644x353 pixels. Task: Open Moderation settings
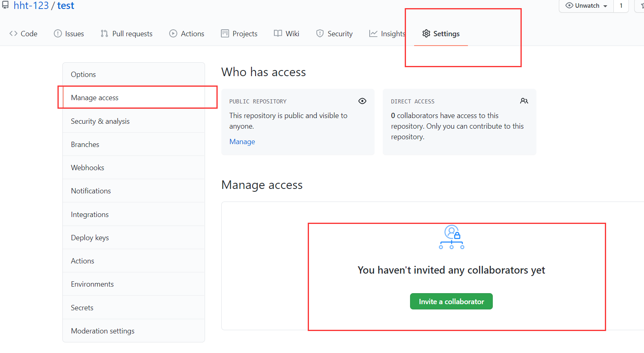click(134, 331)
